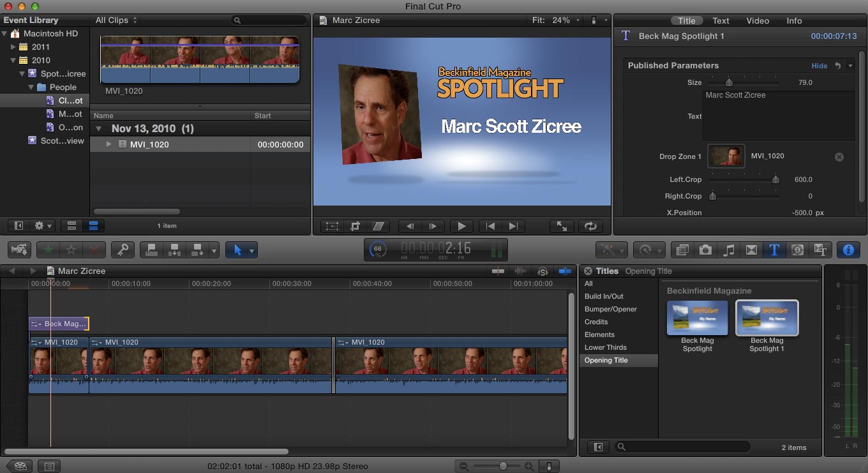Show the Effects Browser icon
This screenshot has height=473, width=868.
(682, 250)
